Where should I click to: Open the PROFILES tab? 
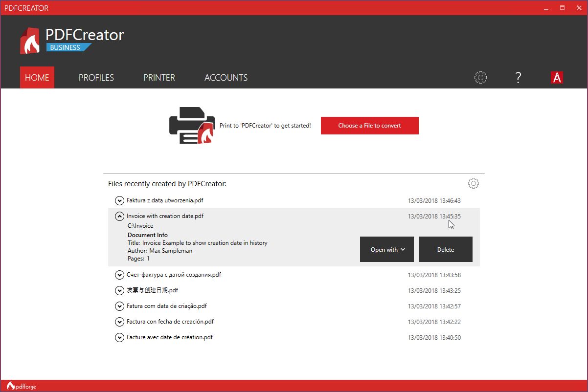tap(96, 77)
